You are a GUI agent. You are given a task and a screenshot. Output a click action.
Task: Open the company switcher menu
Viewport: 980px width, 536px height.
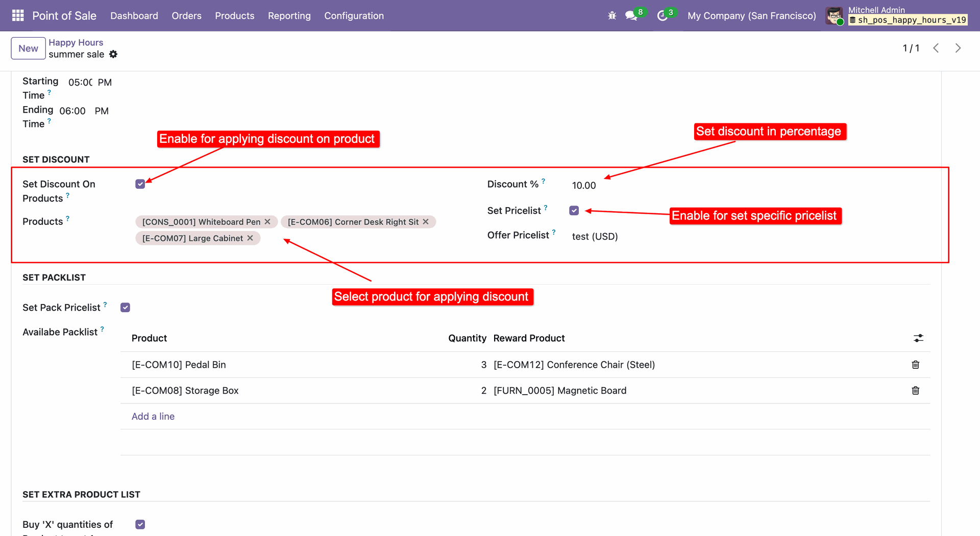coord(751,16)
